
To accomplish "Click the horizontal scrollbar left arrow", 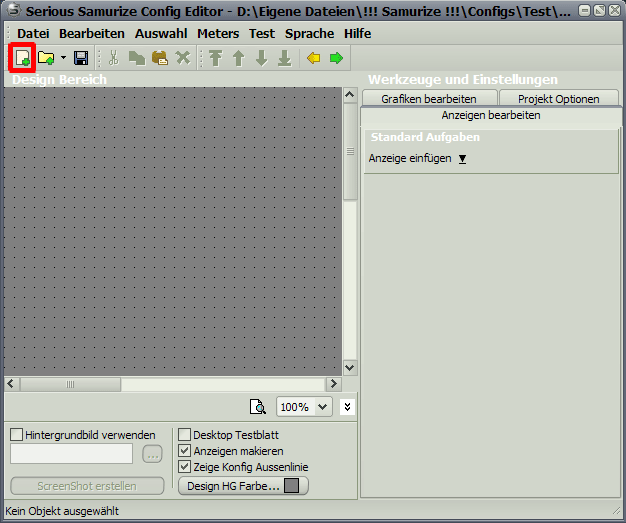I will (x=11, y=384).
